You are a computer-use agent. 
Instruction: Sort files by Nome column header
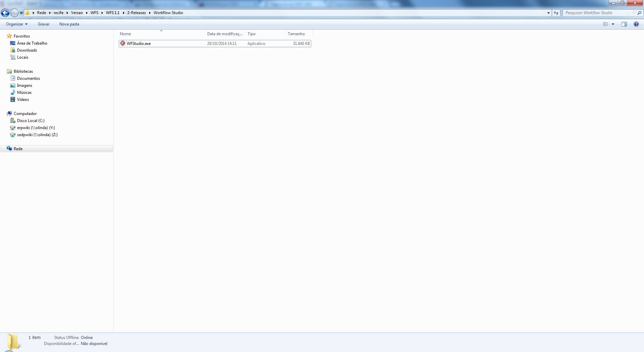pos(125,34)
